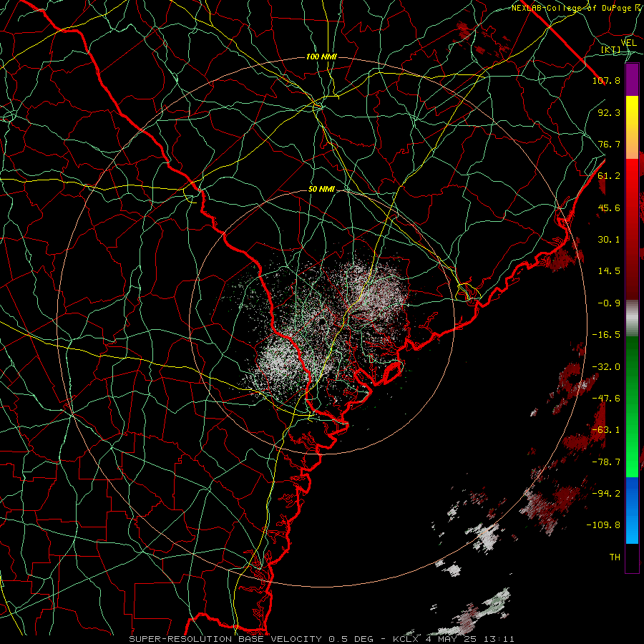Click the TH label on the legend

(x=615, y=557)
